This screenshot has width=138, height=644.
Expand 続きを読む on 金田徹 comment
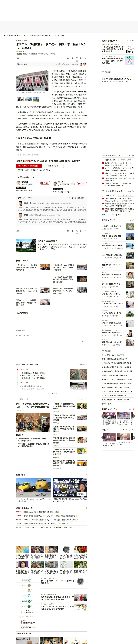81,222
